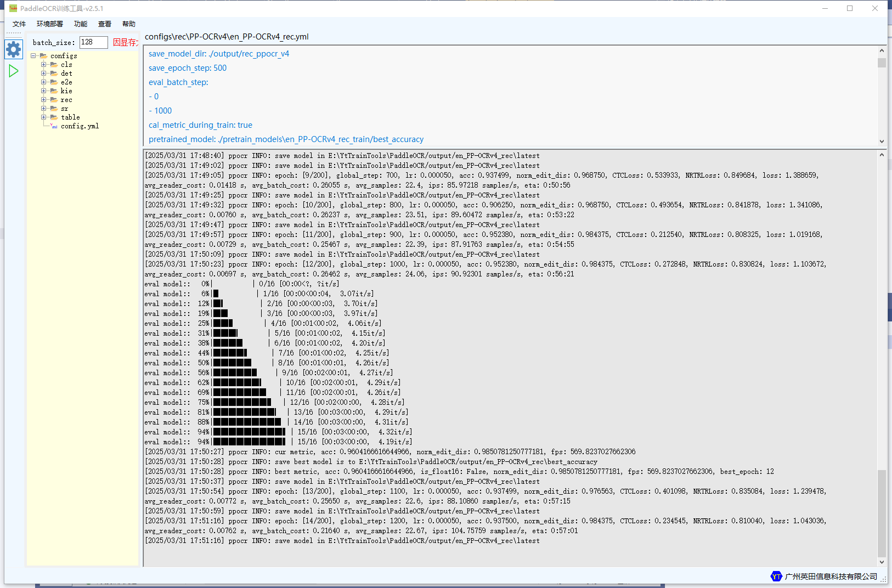Click the cal_metric_during_train: true line
The image size is (892, 588).
pyautogui.click(x=200, y=125)
